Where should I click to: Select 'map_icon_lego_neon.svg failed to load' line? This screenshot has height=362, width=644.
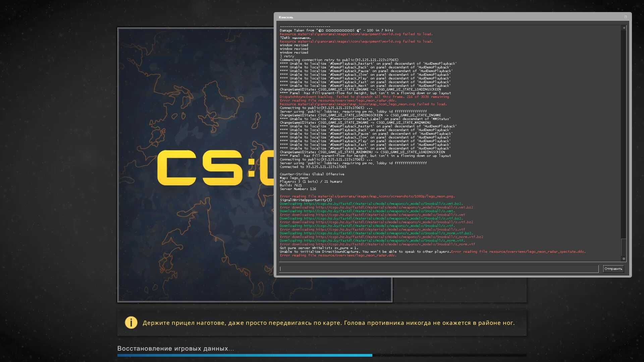[x=363, y=104]
